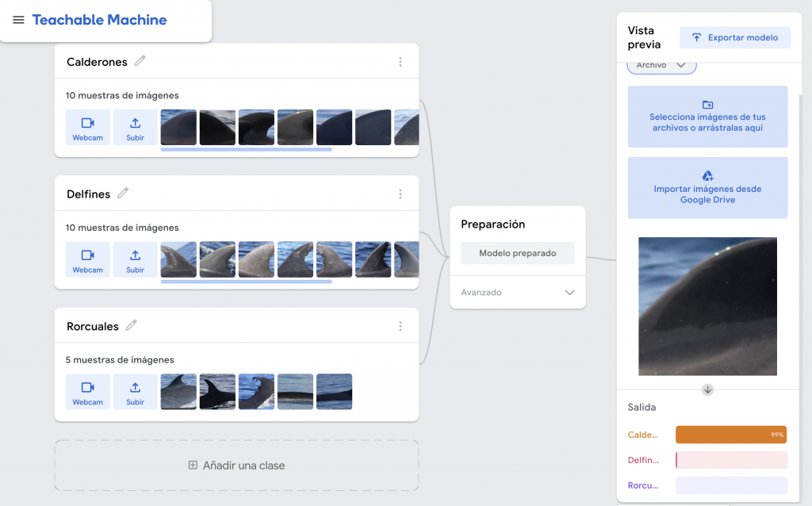Click the down arrow above Salida

[708, 389]
